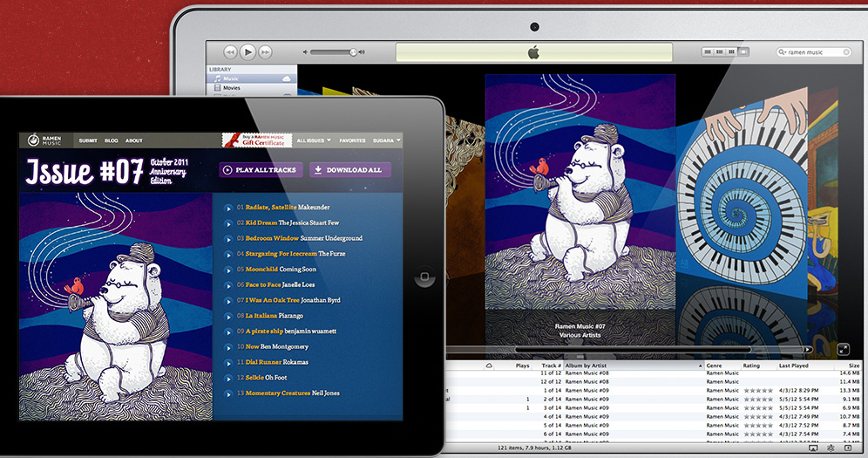
Task: Click the iCloud status column header
Action: tap(490, 366)
